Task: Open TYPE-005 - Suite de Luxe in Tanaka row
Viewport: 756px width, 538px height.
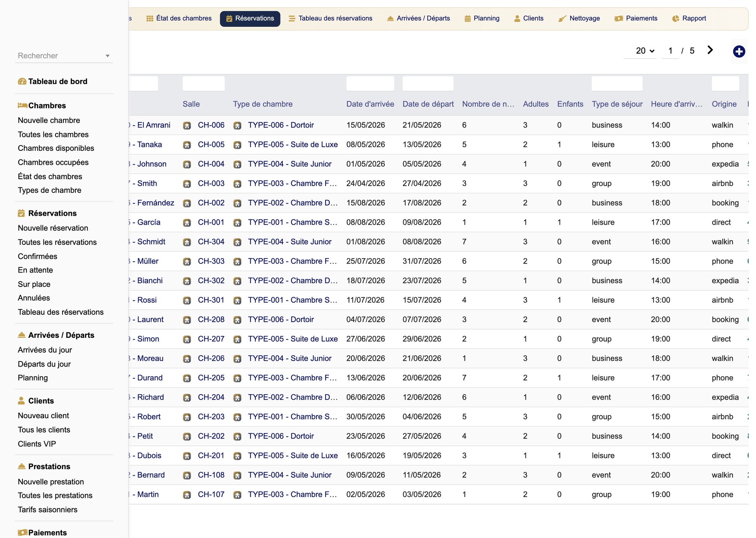Action: (293, 145)
